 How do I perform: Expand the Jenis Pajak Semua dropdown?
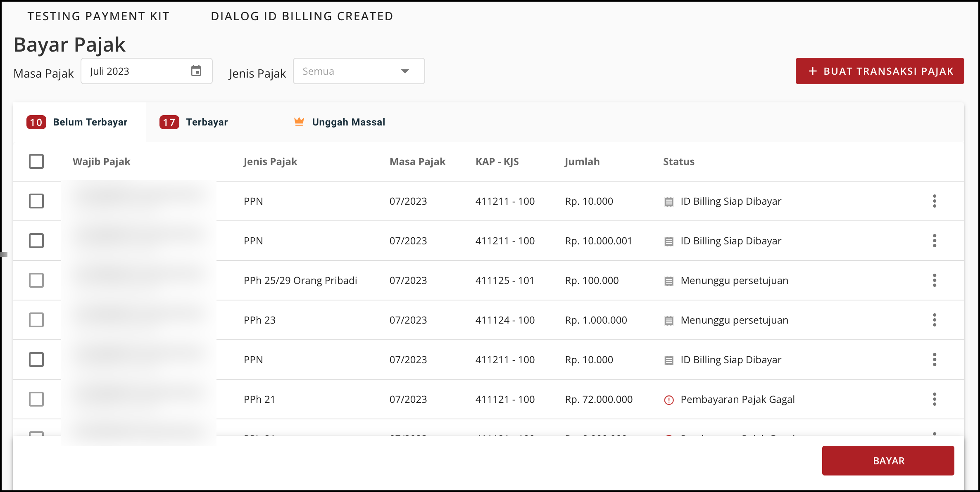click(359, 71)
